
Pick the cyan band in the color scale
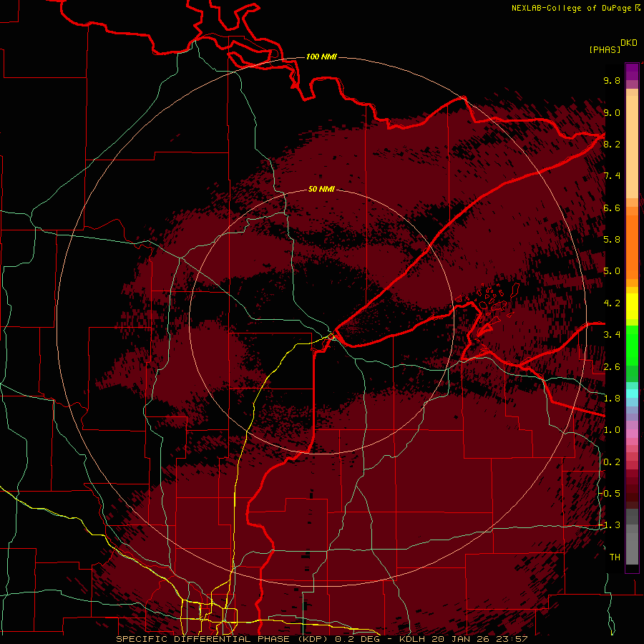point(632,394)
